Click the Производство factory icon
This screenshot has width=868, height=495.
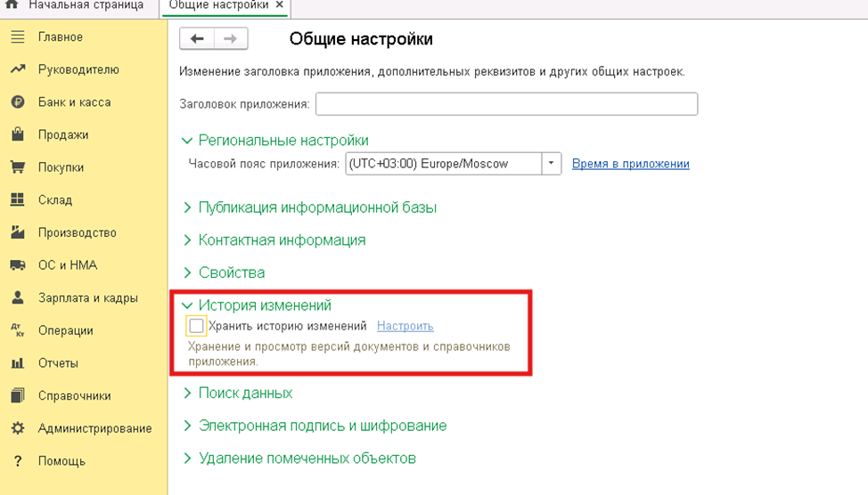point(18,232)
